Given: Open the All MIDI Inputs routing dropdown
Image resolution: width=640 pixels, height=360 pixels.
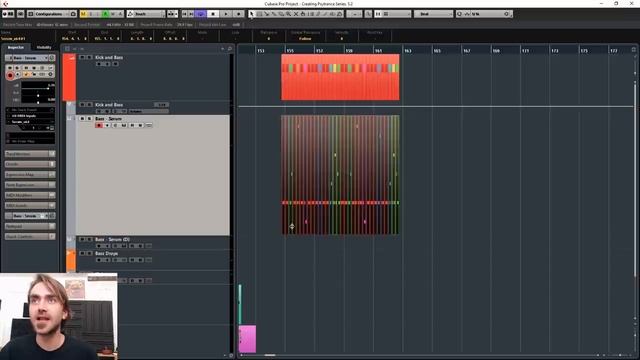Looking at the screenshot, I should [x=30, y=116].
